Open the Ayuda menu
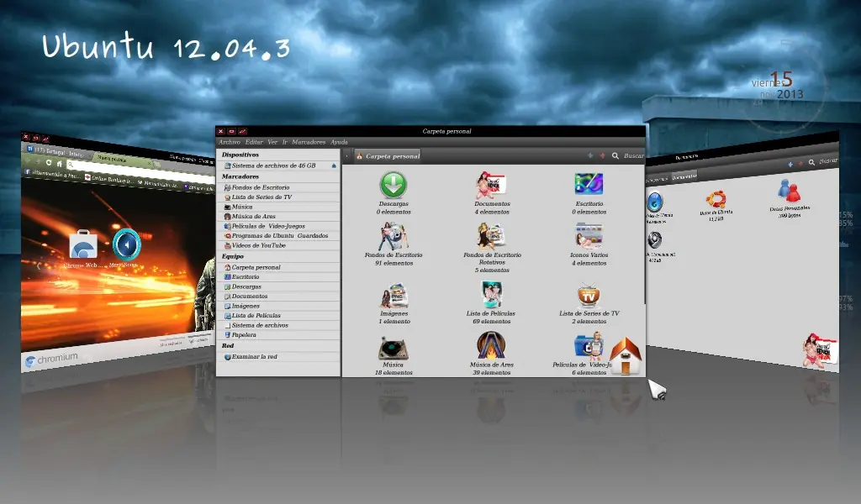This screenshot has height=504, width=861. tap(339, 142)
